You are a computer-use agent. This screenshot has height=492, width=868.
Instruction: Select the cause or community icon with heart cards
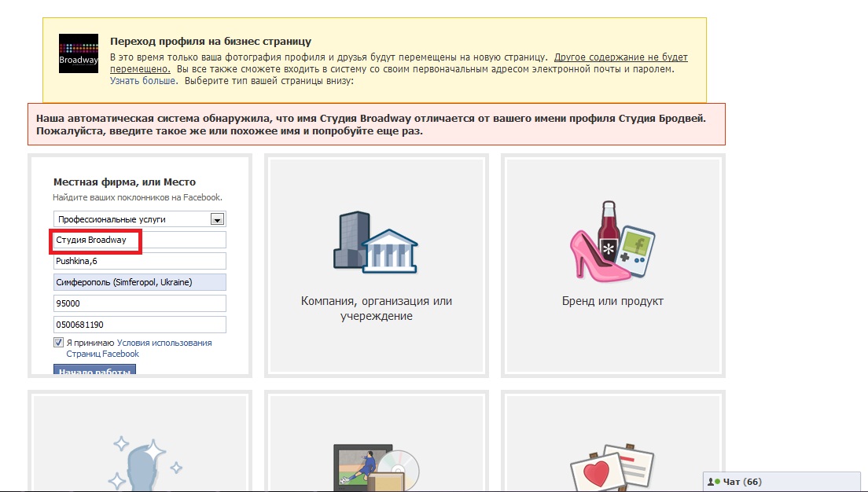(x=612, y=468)
